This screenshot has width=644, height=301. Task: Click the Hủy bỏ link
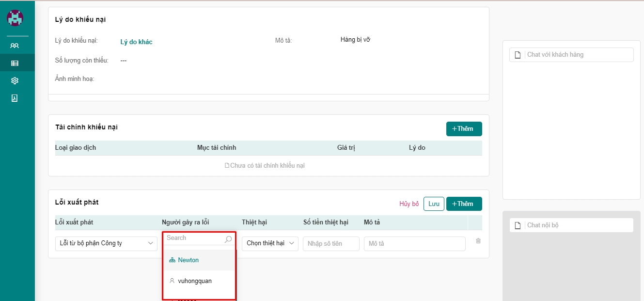coord(408,204)
